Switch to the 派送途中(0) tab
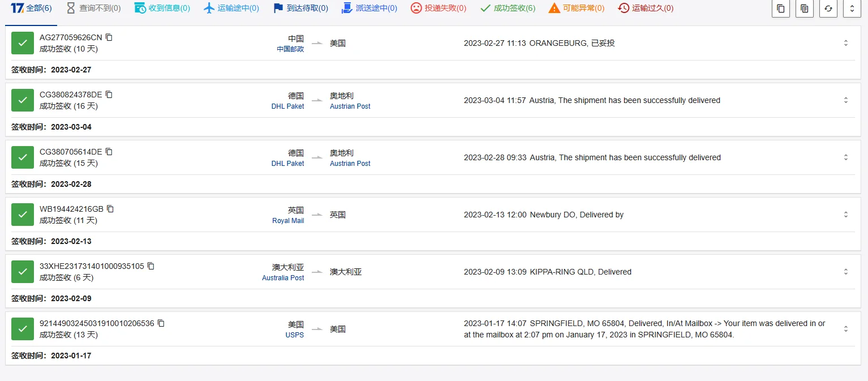This screenshot has width=868, height=381. (x=369, y=8)
